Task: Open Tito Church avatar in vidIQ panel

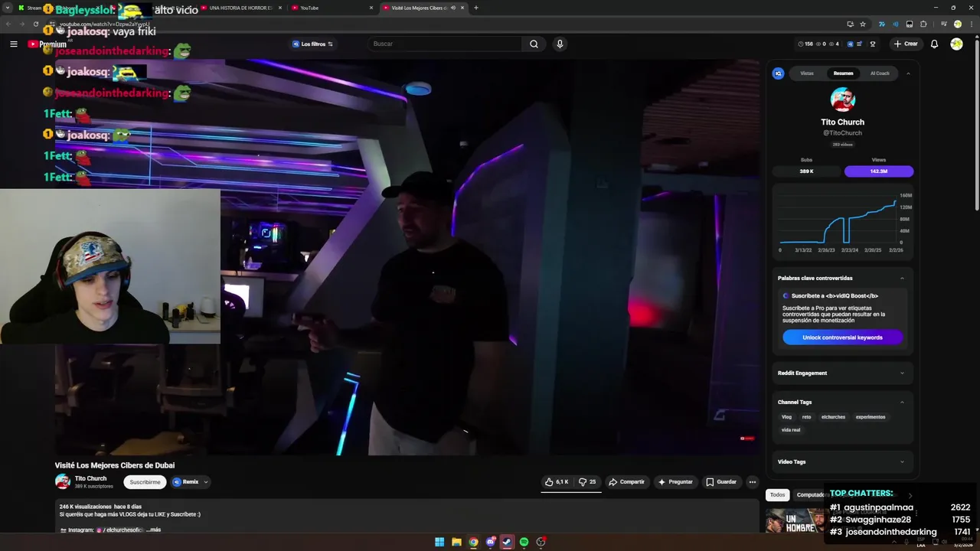Action: pos(843,99)
